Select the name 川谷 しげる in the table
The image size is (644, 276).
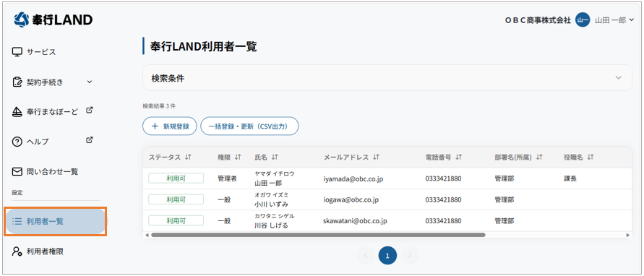pos(271,225)
